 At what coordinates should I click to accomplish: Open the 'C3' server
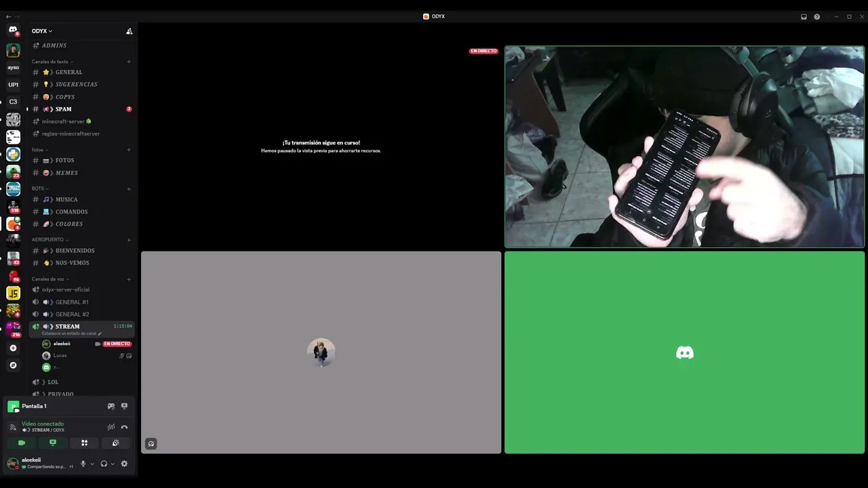click(13, 102)
